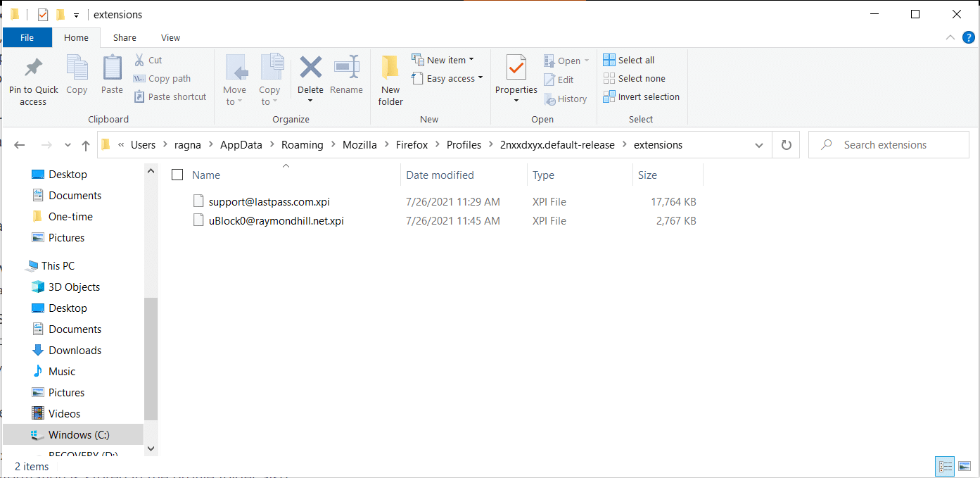Click the Paste shortcut icon
Screen dimensions: 980x478
point(170,96)
